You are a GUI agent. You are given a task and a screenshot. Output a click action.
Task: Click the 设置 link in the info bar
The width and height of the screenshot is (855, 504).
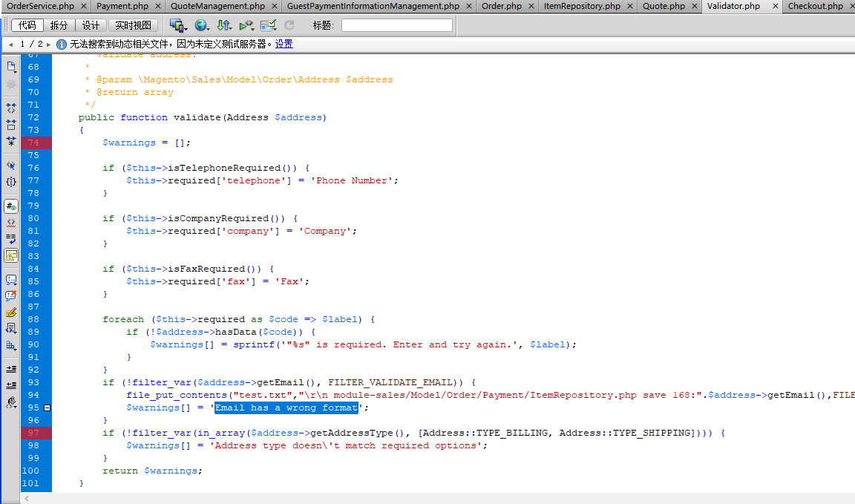click(284, 45)
